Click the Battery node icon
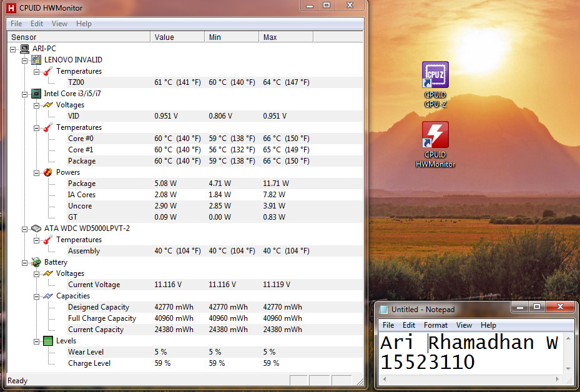 (36, 262)
